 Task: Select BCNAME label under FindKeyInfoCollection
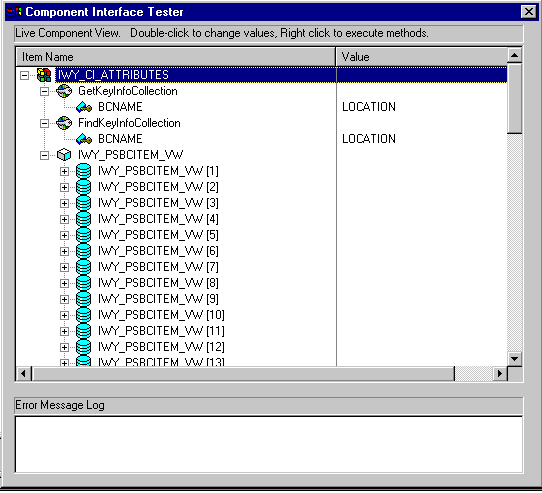120,139
